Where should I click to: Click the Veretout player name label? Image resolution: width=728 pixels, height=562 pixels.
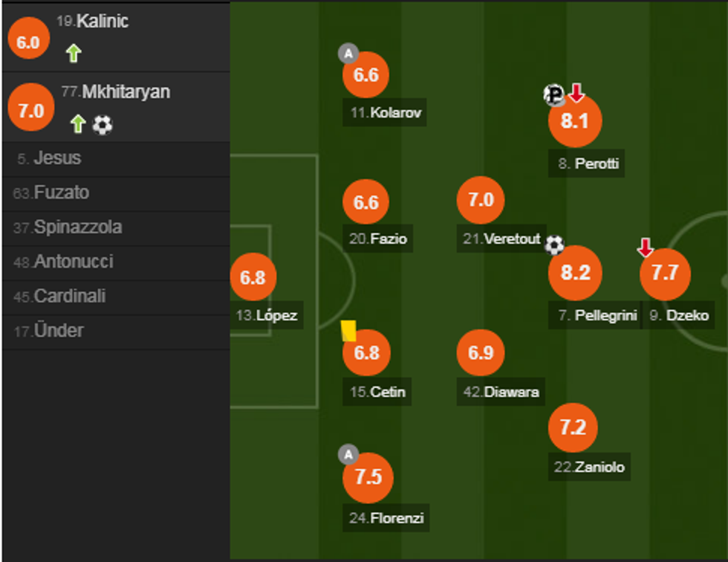[x=501, y=239]
